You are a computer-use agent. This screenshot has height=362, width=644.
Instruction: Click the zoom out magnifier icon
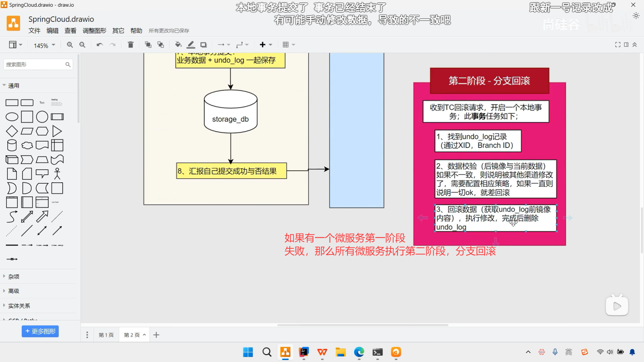pyautogui.click(x=82, y=45)
